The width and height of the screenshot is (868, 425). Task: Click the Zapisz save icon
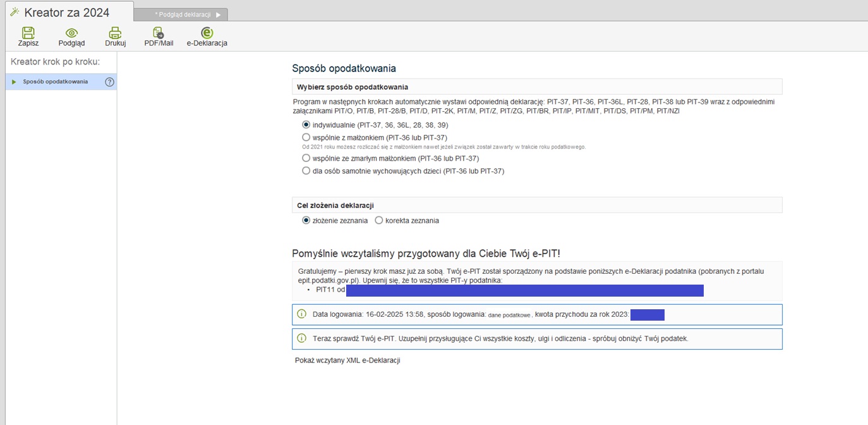point(28,34)
